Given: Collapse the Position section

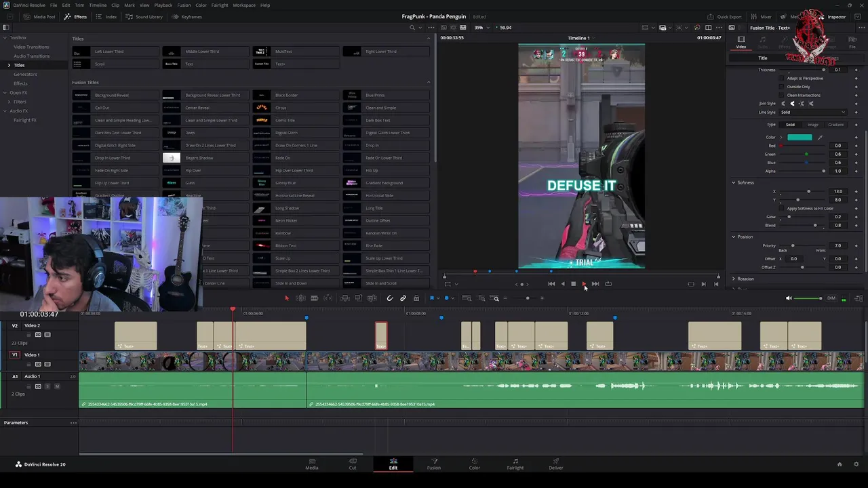Looking at the screenshot, I should pos(733,237).
